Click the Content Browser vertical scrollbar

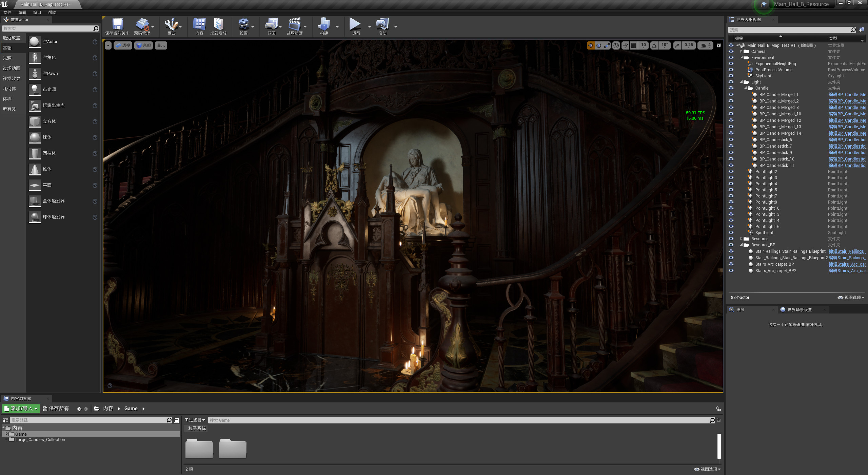point(719,446)
